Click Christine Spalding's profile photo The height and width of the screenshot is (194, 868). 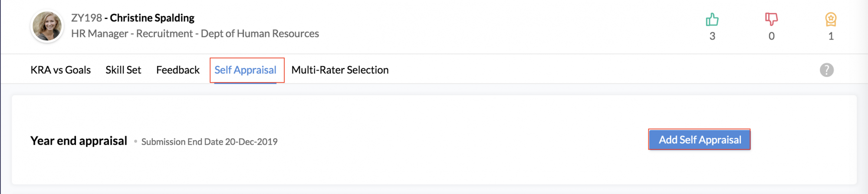click(47, 26)
